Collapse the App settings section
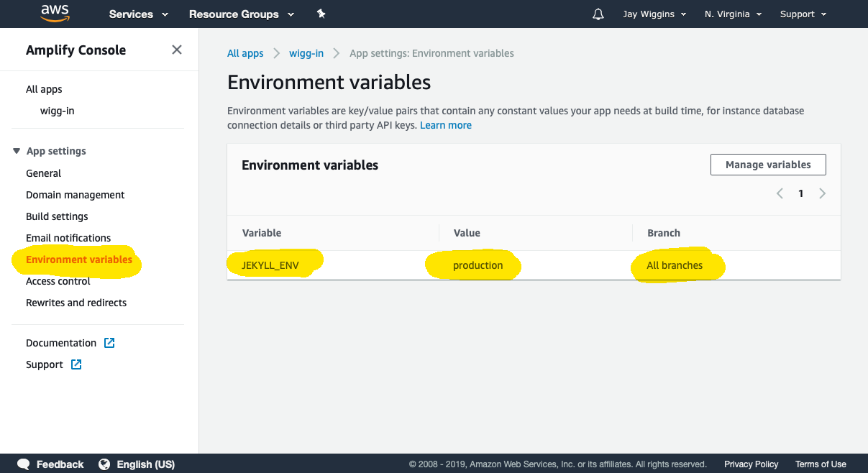The height and width of the screenshot is (473, 868). tap(50, 151)
